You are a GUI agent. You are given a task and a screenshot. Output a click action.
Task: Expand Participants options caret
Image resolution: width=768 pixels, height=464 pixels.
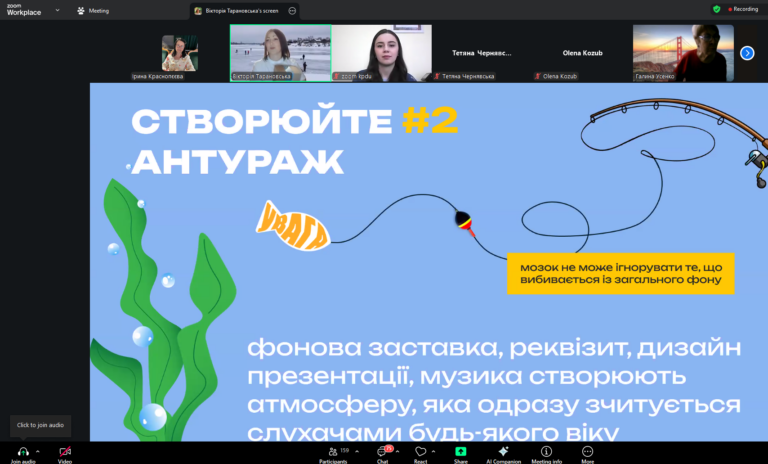(x=357, y=451)
